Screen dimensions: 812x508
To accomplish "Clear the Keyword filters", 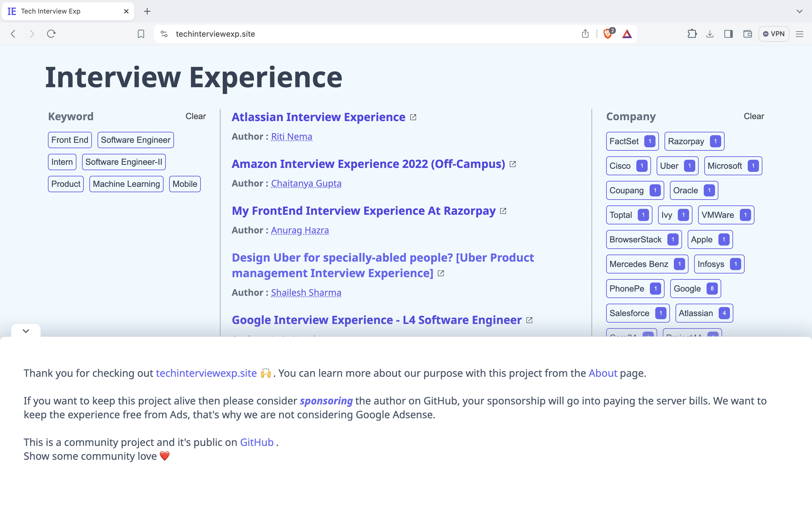I will pyautogui.click(x=196, y=116).
